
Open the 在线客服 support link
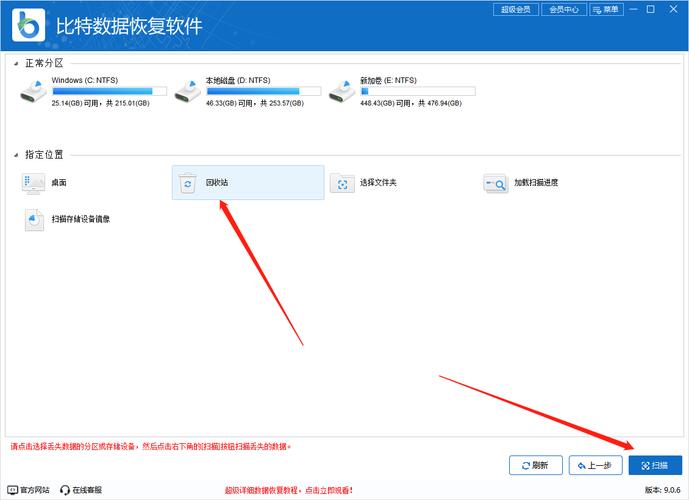coord(87,490)
